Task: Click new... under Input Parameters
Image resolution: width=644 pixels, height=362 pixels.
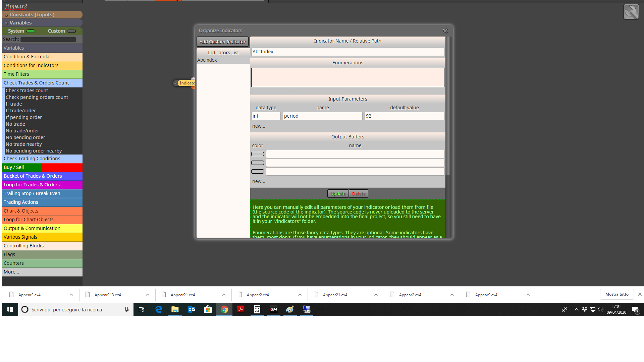Action: click(x=259, y=126)
